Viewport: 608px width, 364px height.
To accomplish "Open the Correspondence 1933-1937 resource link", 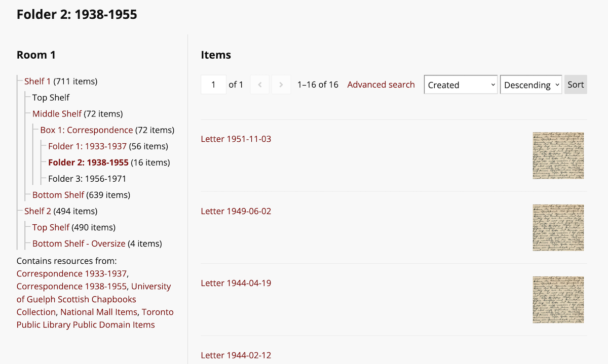I will pos(71,273).
